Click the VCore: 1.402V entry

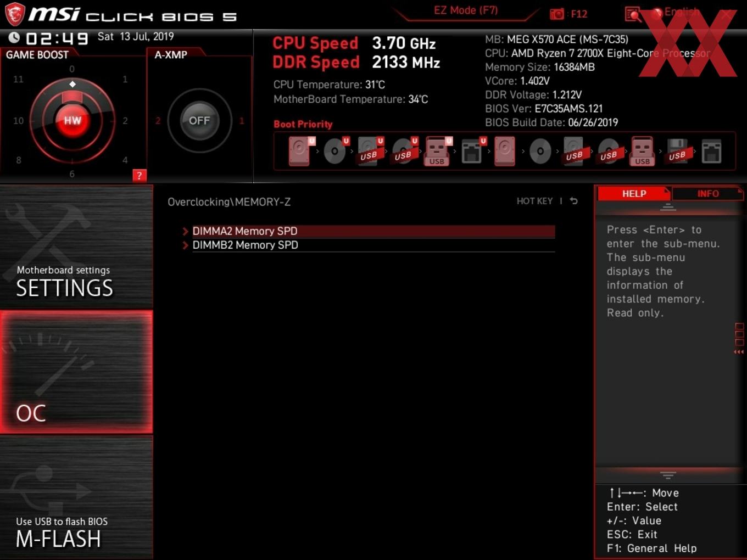(517, 81)
